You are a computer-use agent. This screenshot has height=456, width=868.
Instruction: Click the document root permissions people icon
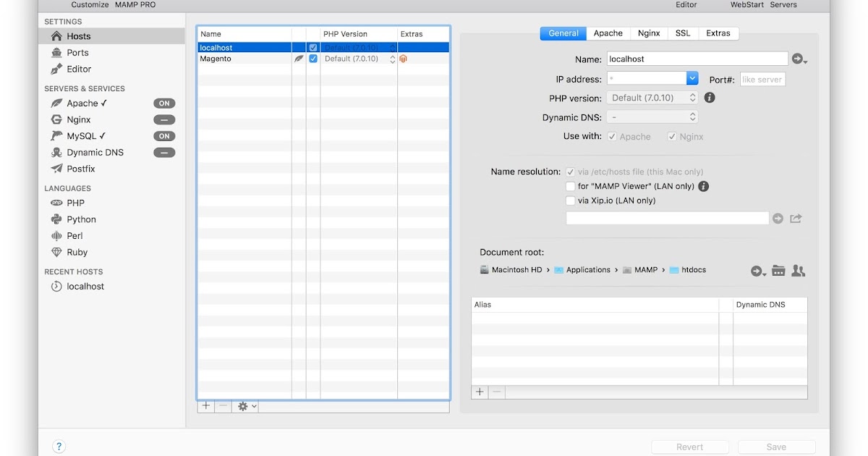tap(798, 271)
